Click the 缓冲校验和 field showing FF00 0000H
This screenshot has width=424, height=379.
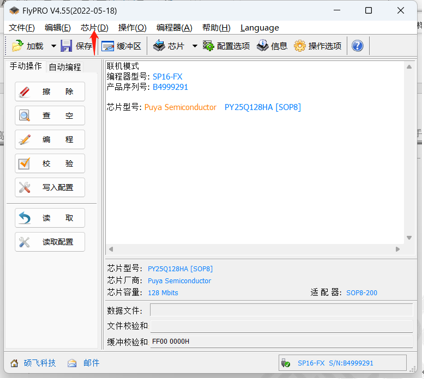tap(281, 341)
